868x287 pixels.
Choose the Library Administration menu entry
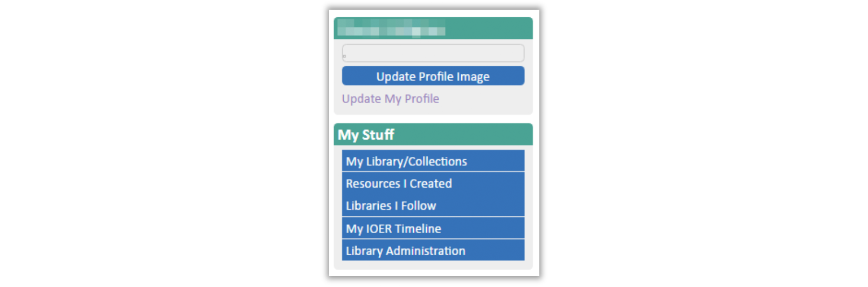[433, 250]
